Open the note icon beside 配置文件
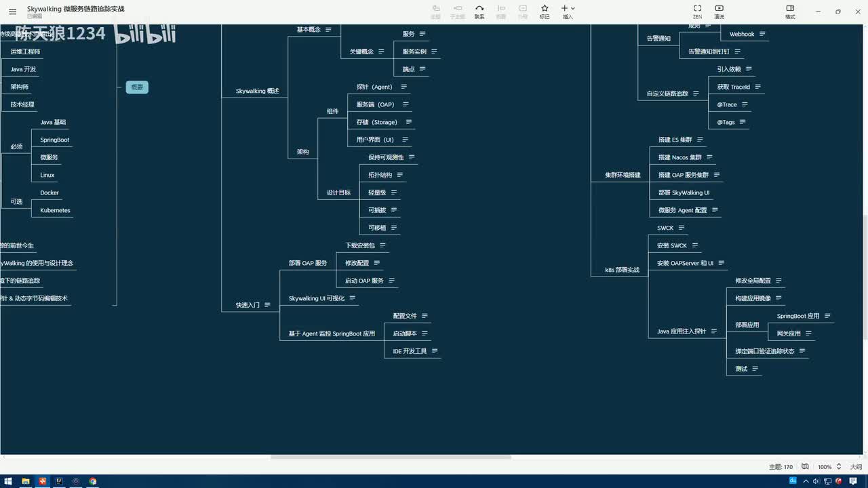Screen dimensions: 868x488 click(x=425, y=316)
